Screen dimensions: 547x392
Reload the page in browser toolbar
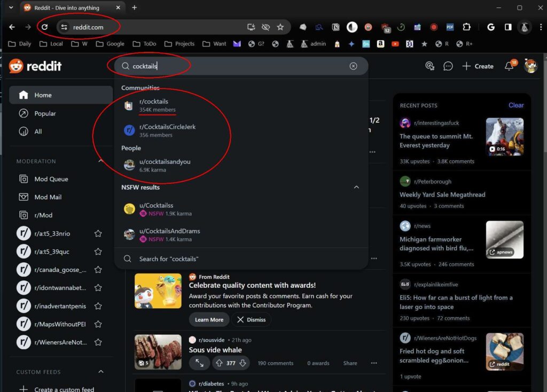click(45, 27)
